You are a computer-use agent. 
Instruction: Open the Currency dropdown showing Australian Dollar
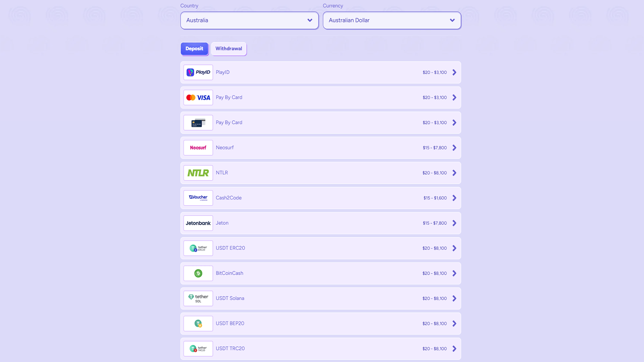coord(392,21)
